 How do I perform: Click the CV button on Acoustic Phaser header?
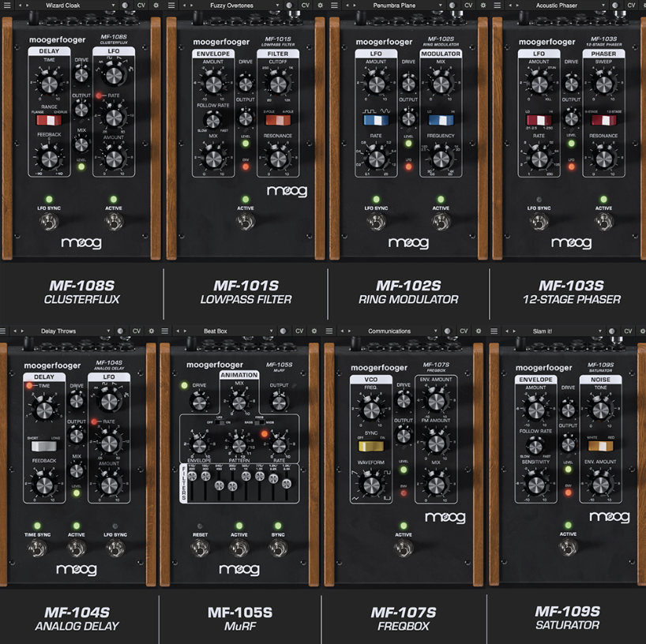point(631,6)
